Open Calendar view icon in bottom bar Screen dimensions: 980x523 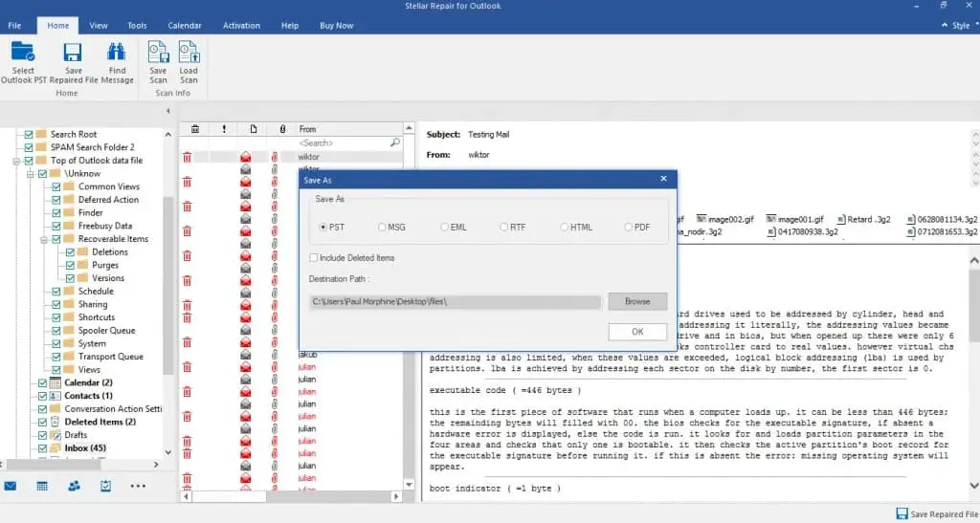pos(42,486)
